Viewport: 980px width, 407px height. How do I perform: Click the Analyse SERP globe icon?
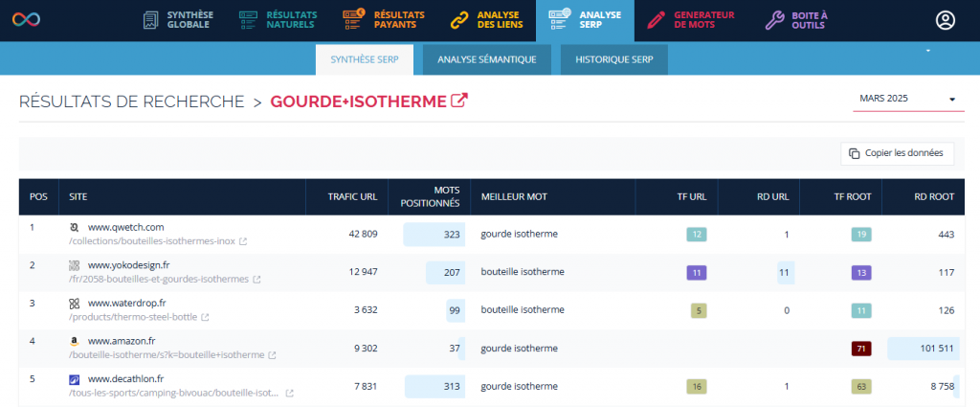[x=559, y=19]
